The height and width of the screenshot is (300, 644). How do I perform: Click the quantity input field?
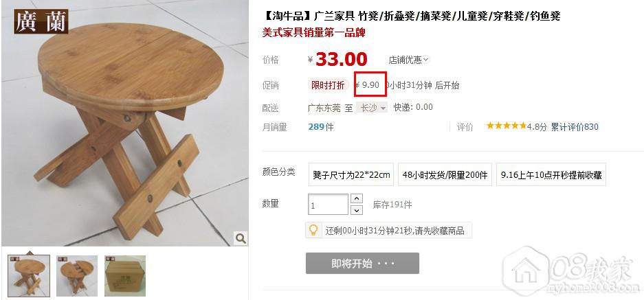pos(328,205)
